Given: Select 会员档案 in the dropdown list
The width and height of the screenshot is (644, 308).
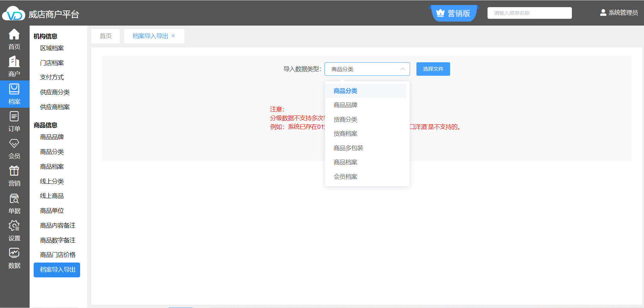Looking at the screenshot, I should pyautogui.click(x=345, y=177).
